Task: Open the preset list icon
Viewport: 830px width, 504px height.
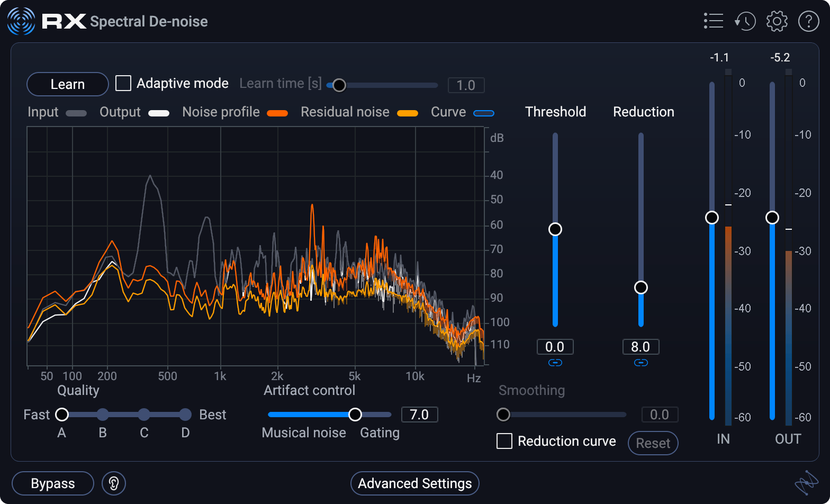Action: tap(714, 21)
